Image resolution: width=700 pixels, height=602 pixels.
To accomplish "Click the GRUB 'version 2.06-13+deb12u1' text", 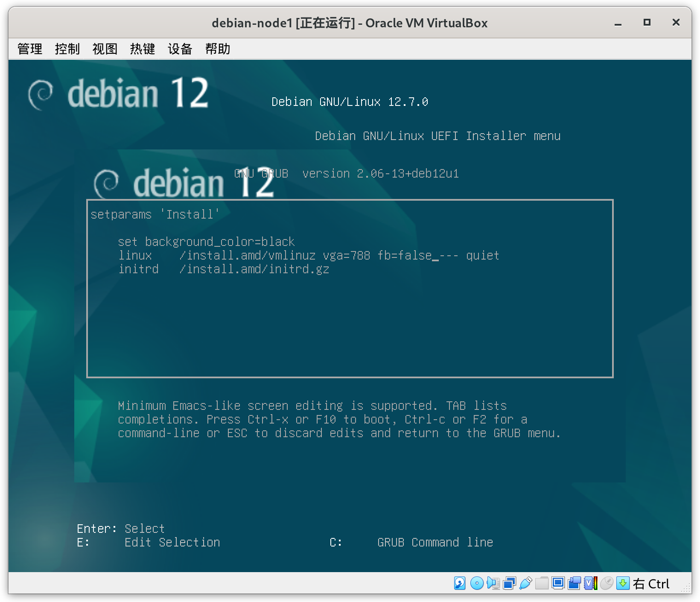I will (x=380, y=173).
